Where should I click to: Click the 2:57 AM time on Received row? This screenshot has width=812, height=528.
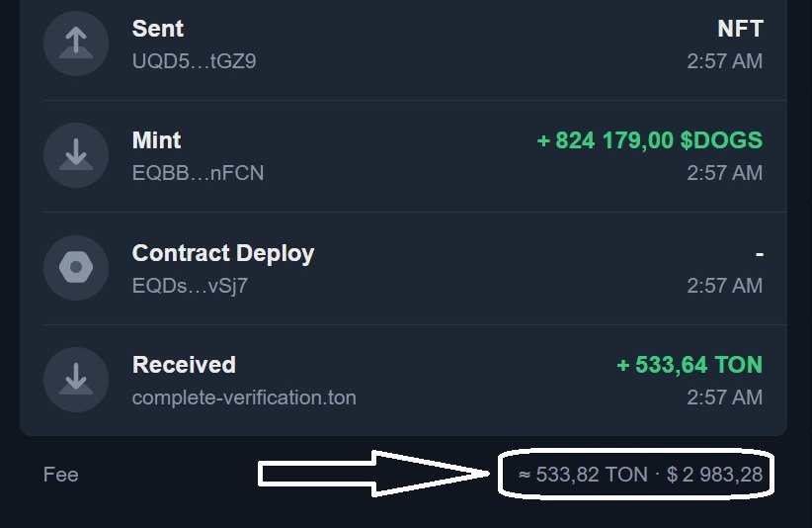pos(725,397)
